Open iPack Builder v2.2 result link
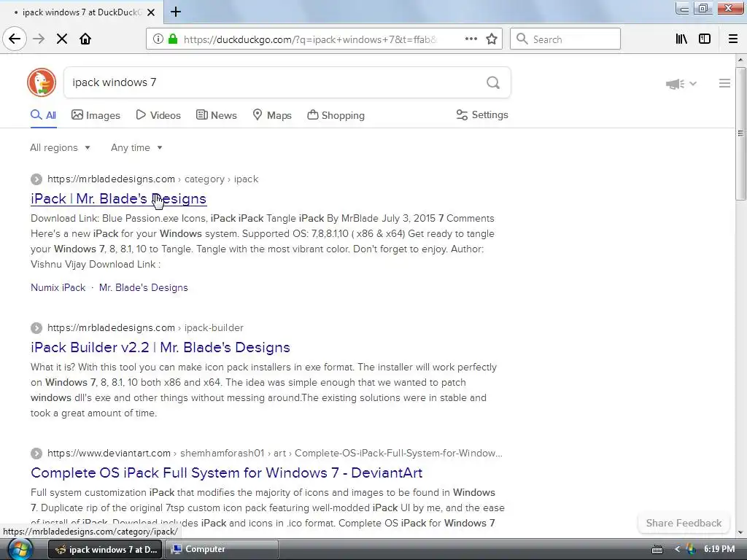The height and width of the screenshot is (560, 747). click(x=160, y=348)
